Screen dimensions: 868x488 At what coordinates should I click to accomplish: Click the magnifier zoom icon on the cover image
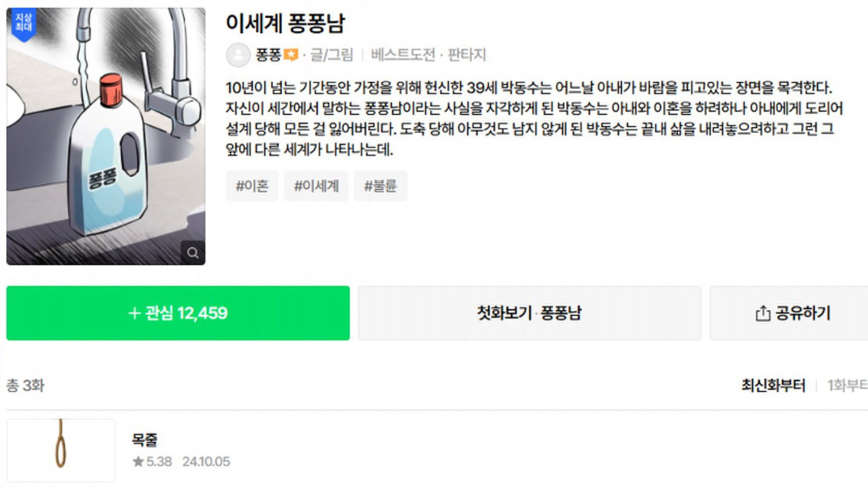coord(193,253)
